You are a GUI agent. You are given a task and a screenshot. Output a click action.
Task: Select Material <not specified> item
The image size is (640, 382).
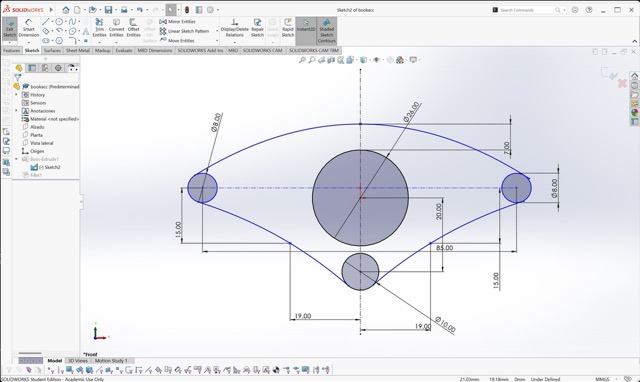50,119
